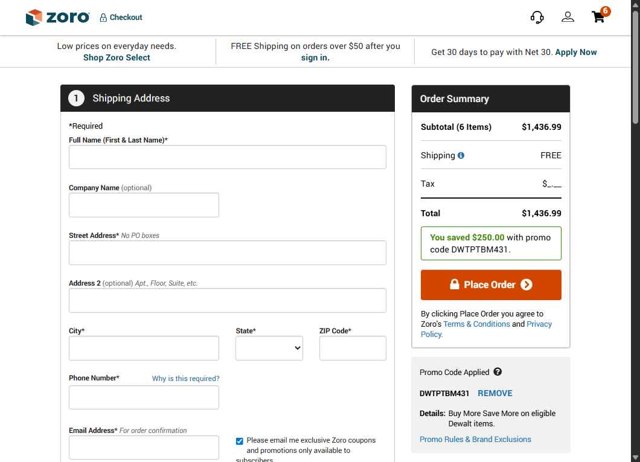Click 'Why is this required?' link
The height and width of the screenshot is (462, 640).
click(x=185, y=379)
